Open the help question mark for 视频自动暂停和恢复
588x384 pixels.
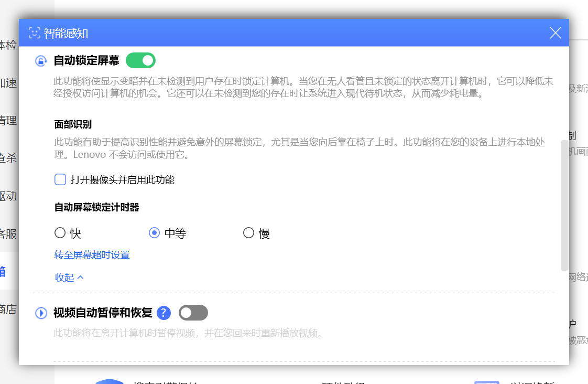tap(164, 313)
